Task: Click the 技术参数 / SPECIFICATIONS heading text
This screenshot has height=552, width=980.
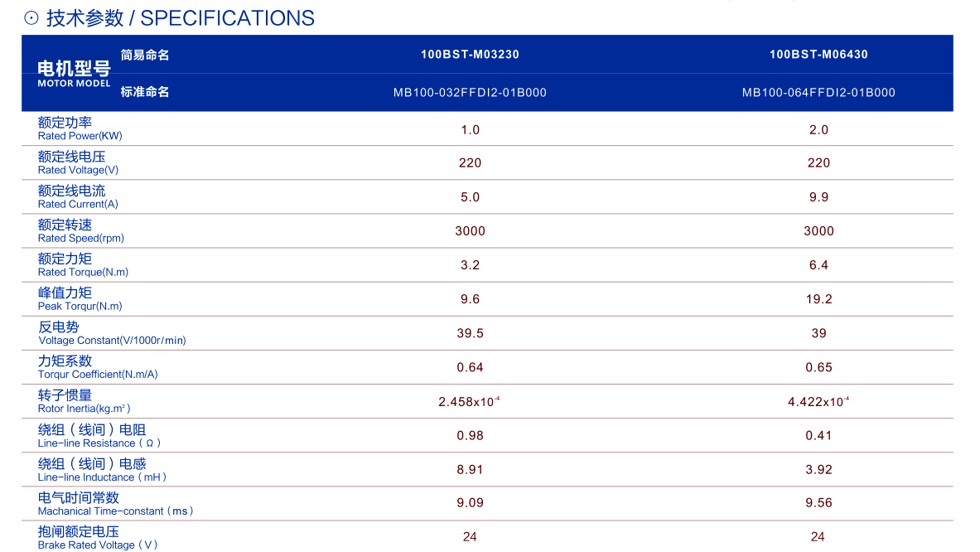Action: click(181, 18)
